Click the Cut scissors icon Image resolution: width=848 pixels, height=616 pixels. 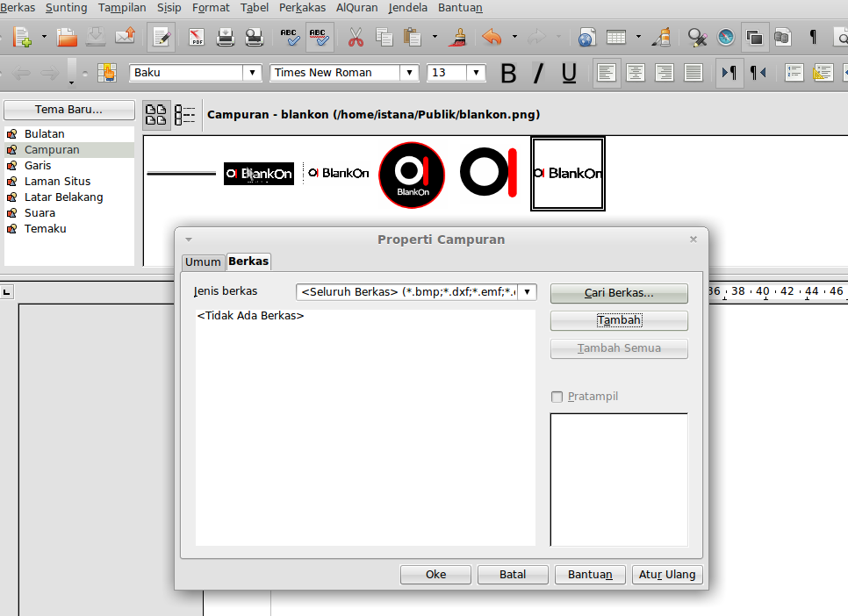click(x=356, y=38)
